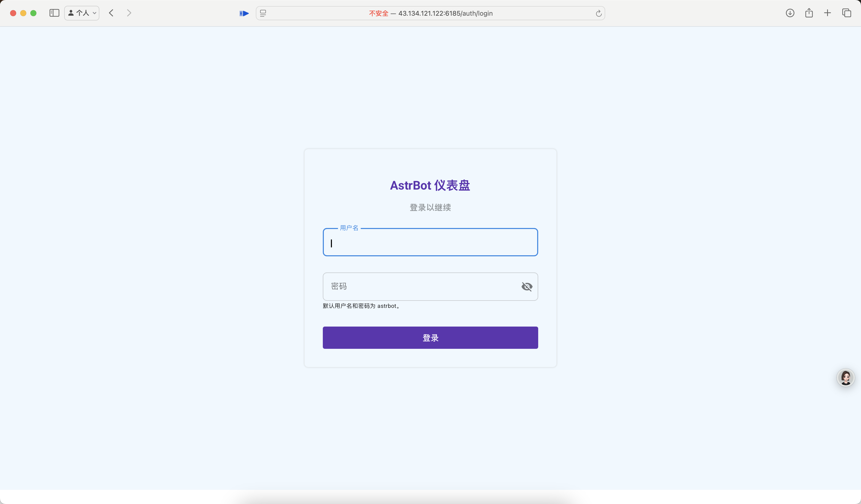
Task: Reload the page with refresh icon
Action: click(599, 13)
